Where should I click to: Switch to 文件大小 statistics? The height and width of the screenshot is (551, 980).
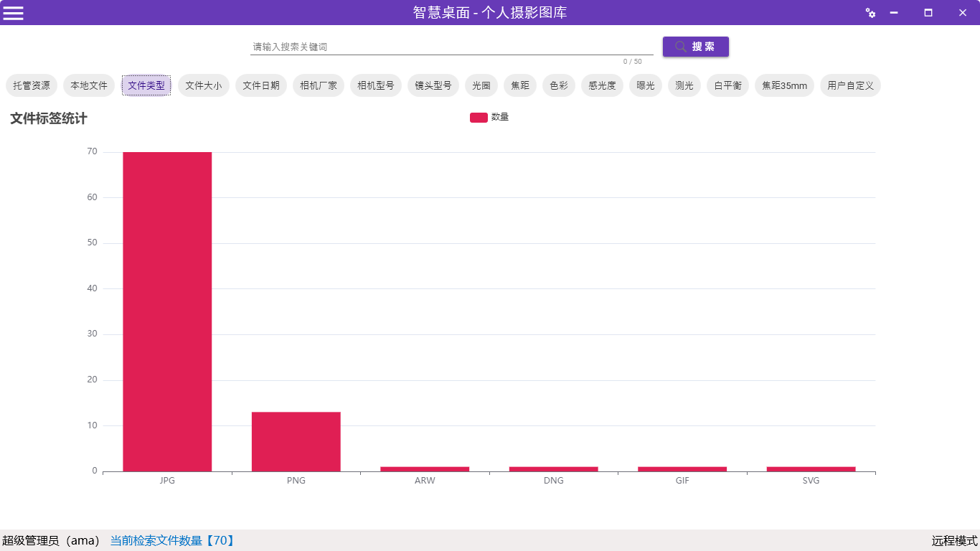204,85
